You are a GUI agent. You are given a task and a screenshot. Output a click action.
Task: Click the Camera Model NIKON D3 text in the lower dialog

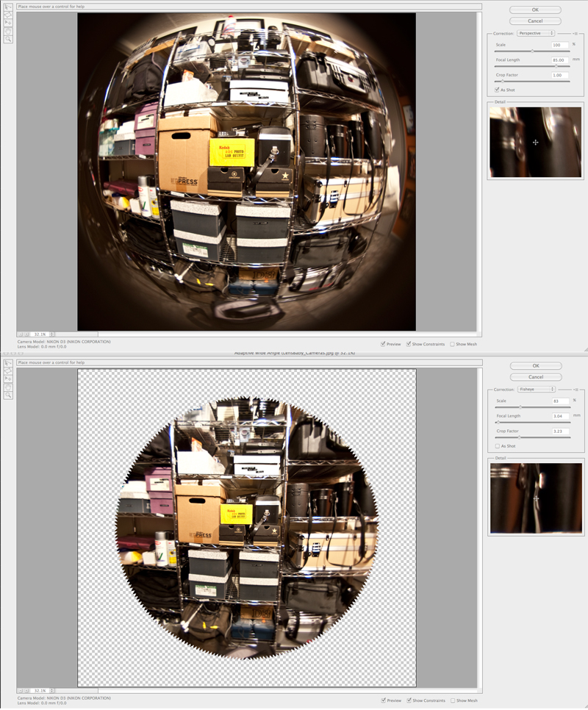64,698
